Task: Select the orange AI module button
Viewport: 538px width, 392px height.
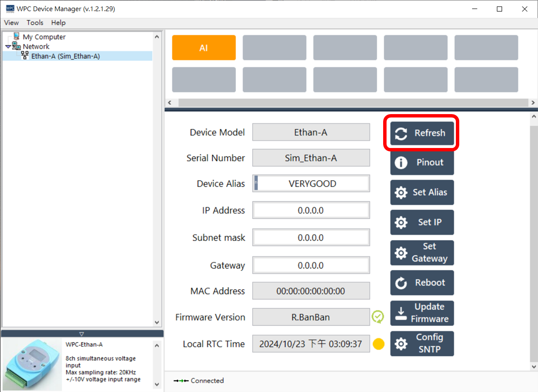Action: [x=204, y=48]
